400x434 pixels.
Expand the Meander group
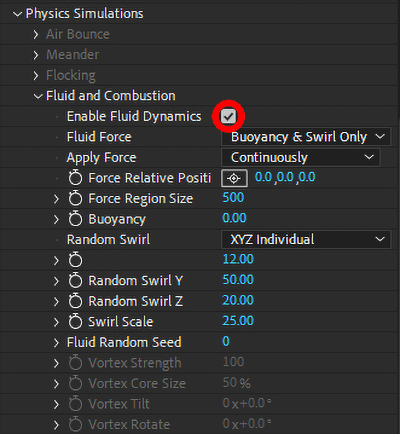(36, 55)
